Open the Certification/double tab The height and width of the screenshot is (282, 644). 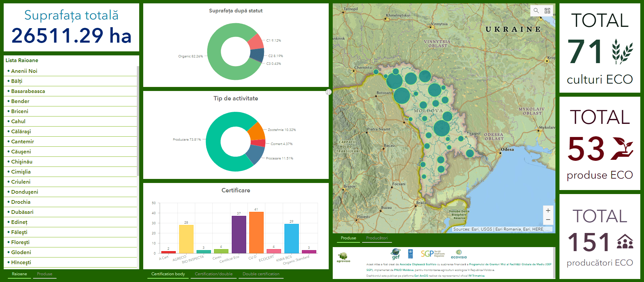click(214, 274)
